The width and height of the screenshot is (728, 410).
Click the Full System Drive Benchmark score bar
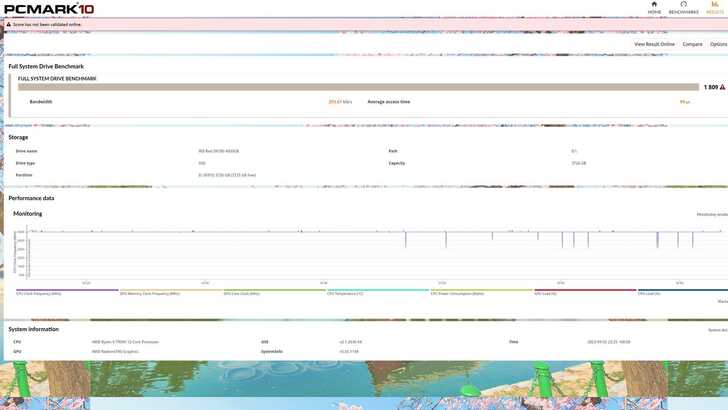[358, 87]
